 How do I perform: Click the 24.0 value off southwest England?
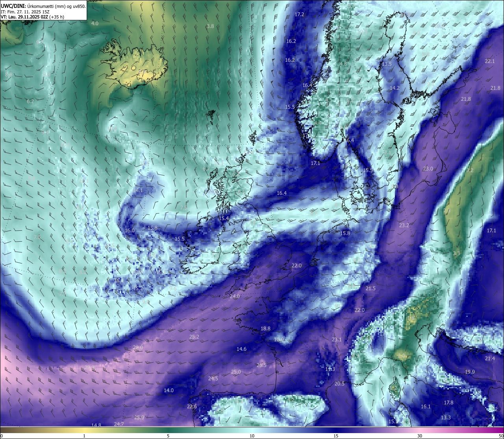coord(235,296)
